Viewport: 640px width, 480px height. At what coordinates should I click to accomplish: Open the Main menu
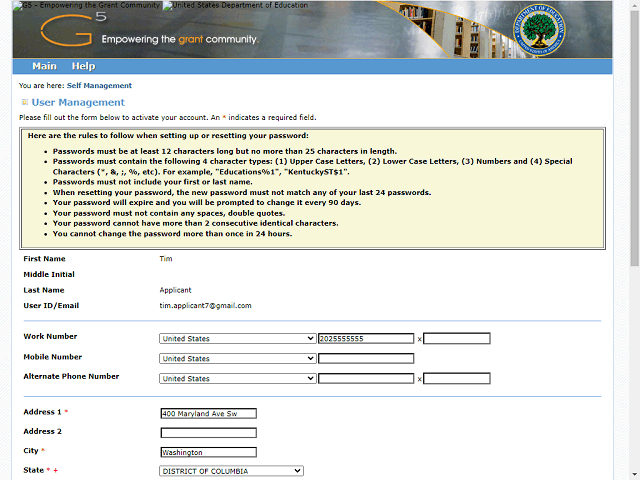click(44, 66)
